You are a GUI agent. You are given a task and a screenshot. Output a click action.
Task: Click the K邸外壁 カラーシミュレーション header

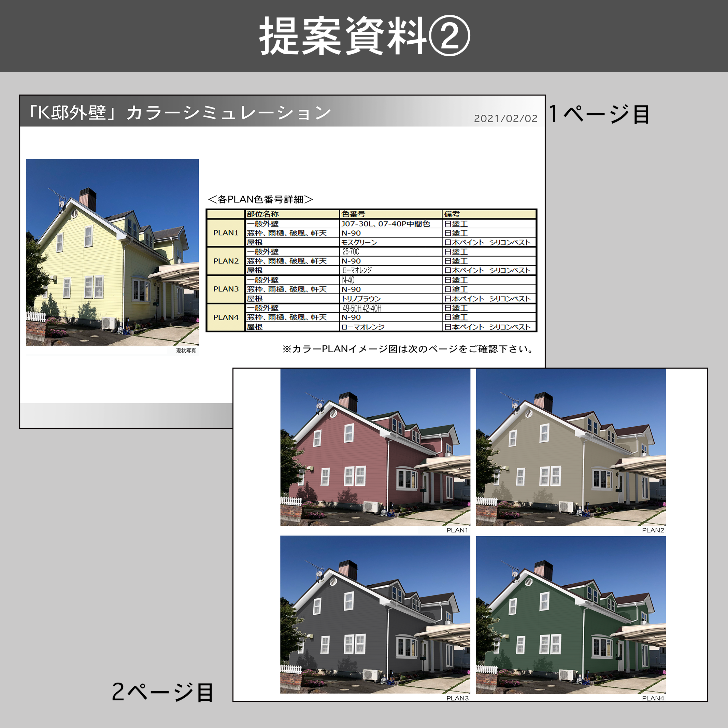coord(180,112)
